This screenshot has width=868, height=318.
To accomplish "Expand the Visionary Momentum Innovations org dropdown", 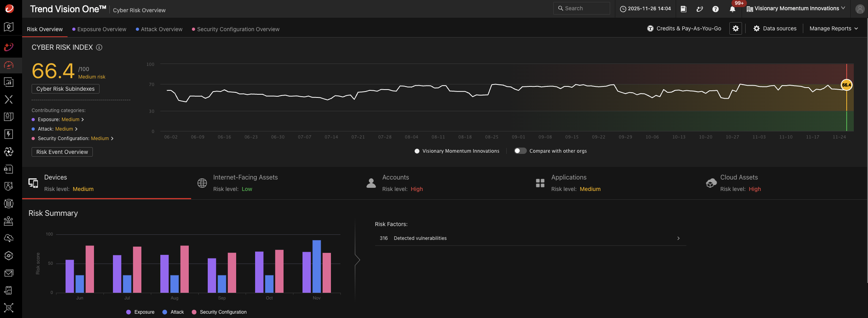I will 796,9.
